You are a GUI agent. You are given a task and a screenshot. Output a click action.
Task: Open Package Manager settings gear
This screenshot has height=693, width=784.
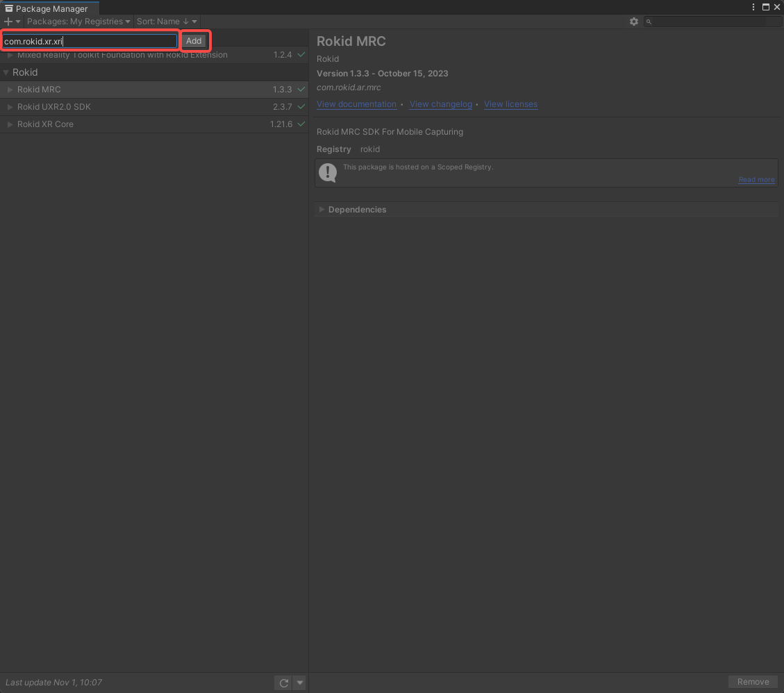633,22
